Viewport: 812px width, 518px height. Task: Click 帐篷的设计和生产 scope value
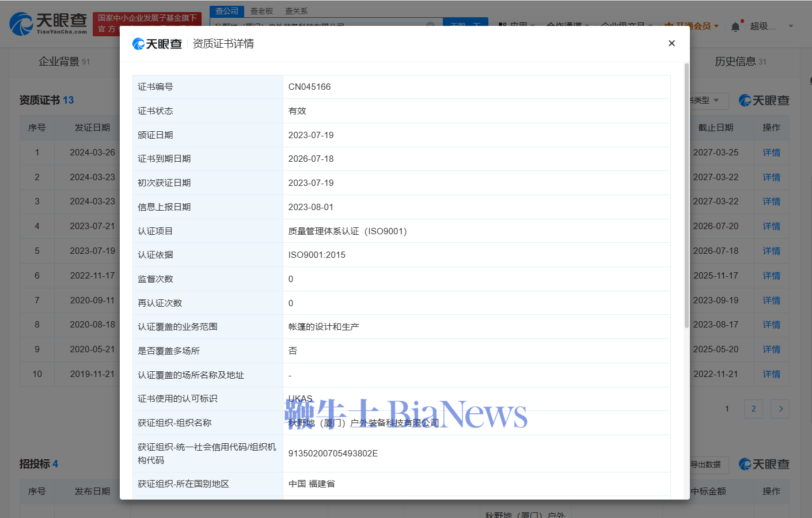tap(324, 327)
